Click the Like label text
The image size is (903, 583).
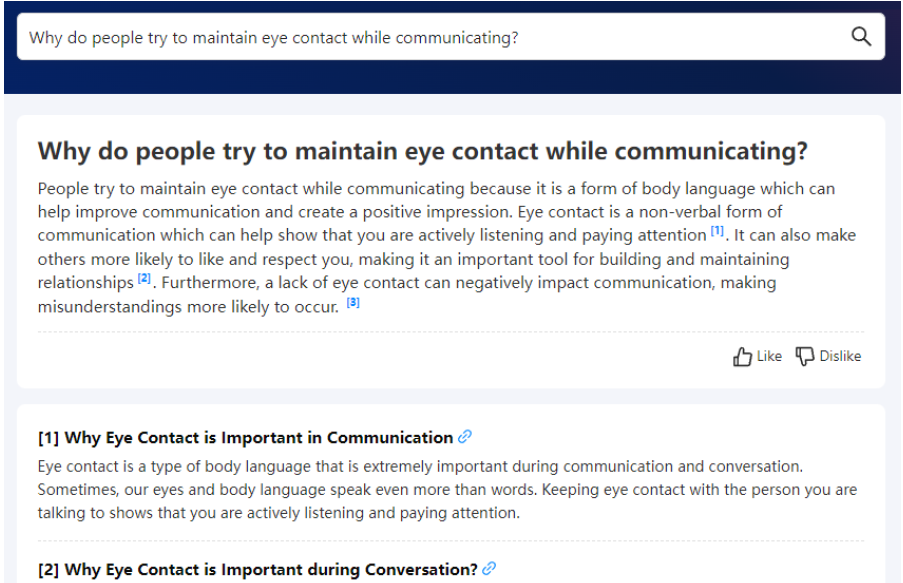[x=769, y=357]
